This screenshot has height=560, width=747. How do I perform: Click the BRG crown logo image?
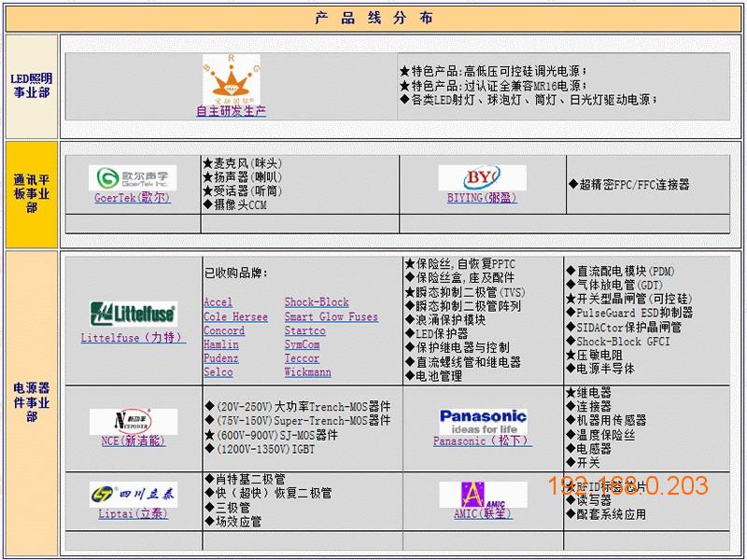tap(231, 79)
